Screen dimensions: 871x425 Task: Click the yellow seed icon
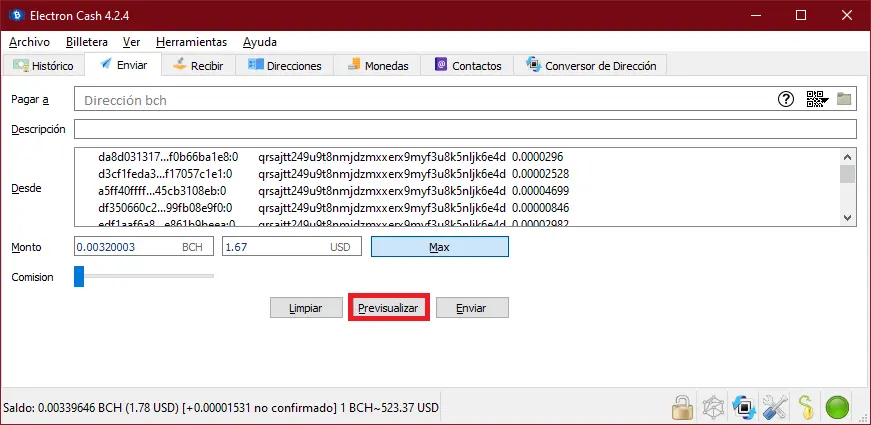click(807, 408)
